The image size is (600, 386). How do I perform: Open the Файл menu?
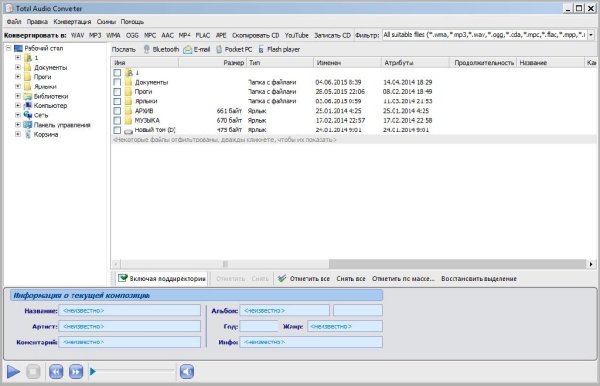click(x=14, y=22)
